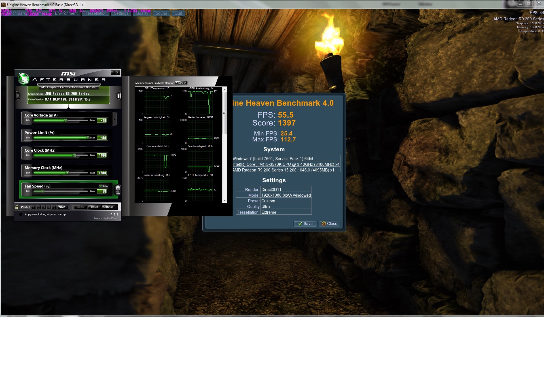Toggle Auto fan speed control
The width and height of the screenshot is (544, 392).
pyautogui.click(x=103, y=186)
